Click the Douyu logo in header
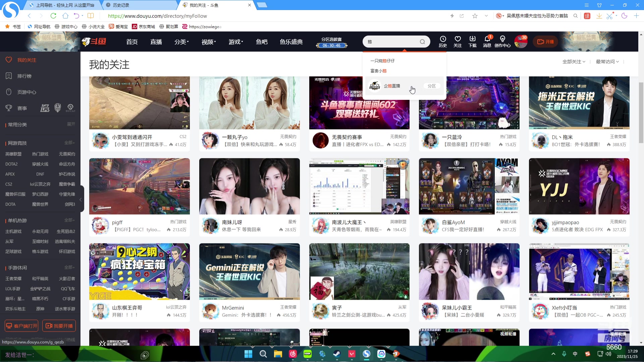The width and height of the screenshot is (644, 362). (94, 42)
